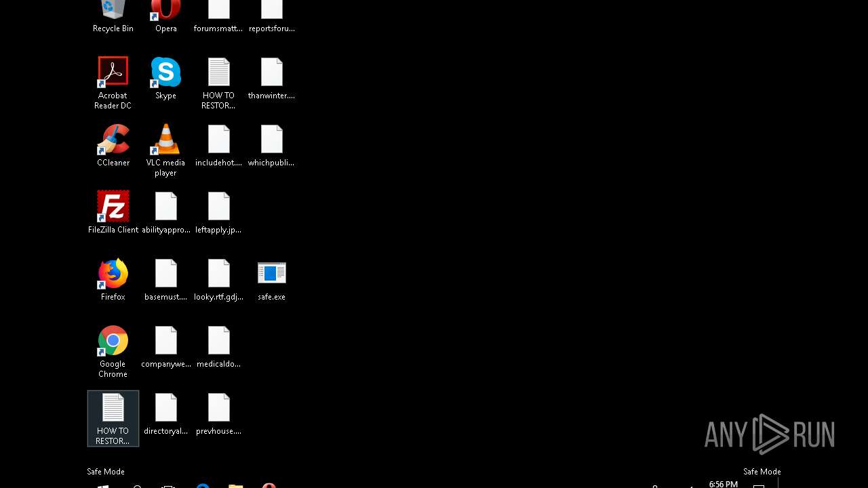Select the includehot... file icon
Viewport: 868px width, 488px height.
coord(218,145)
